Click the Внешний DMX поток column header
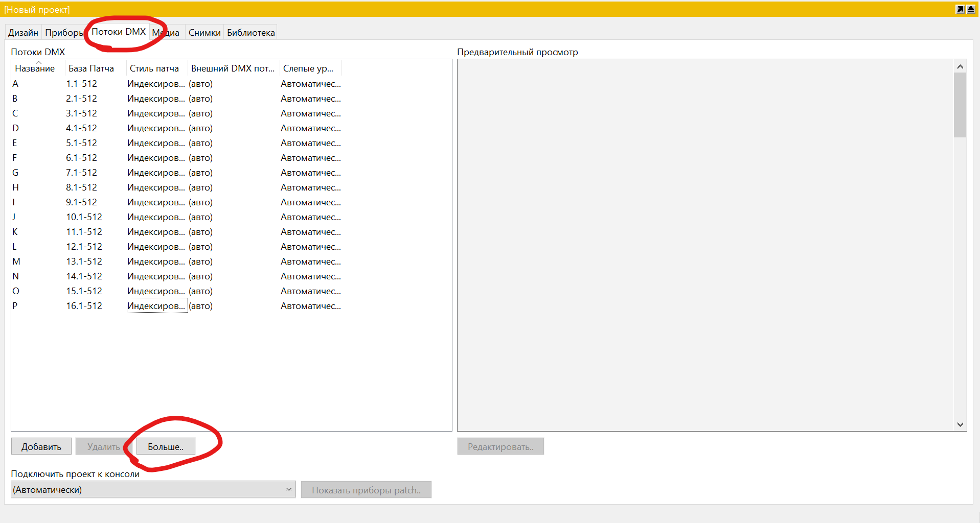 click(234, 68)
